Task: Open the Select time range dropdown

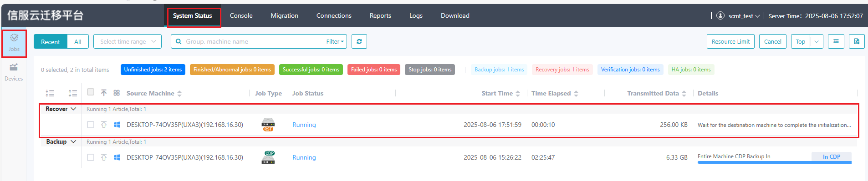Action: click(x=128, y=41)
